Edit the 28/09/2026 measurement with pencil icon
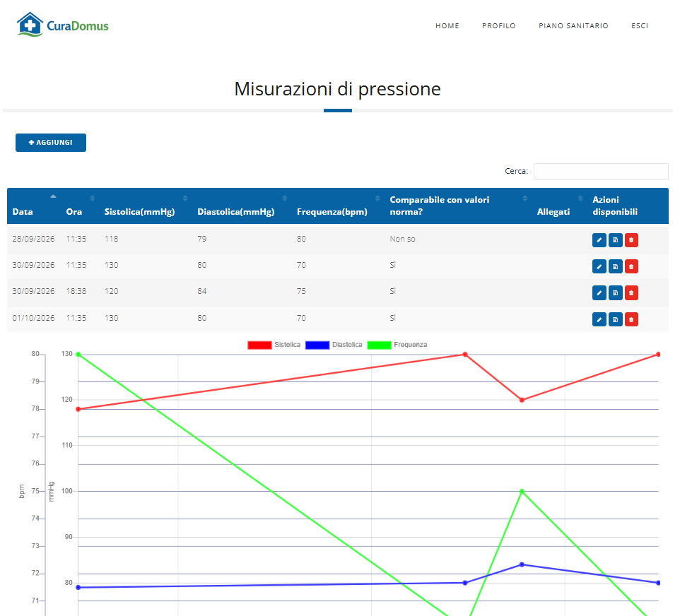 [x=599, y=240]
